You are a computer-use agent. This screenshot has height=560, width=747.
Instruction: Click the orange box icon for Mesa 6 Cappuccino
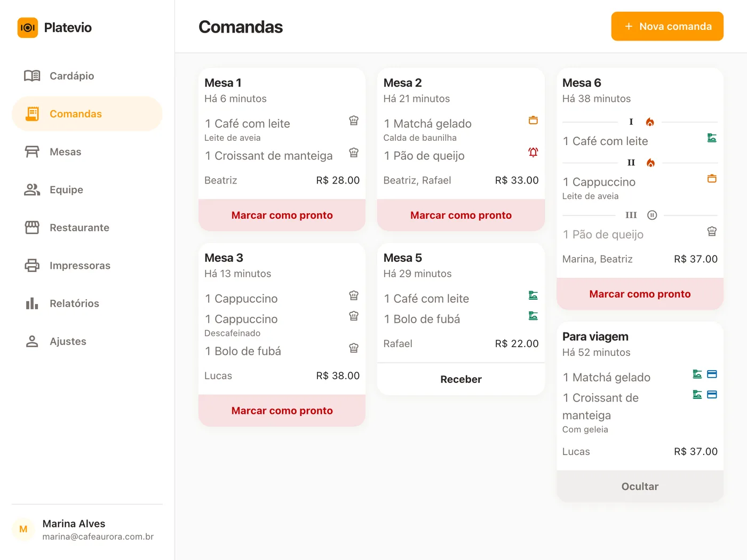[x=712, y=179]
